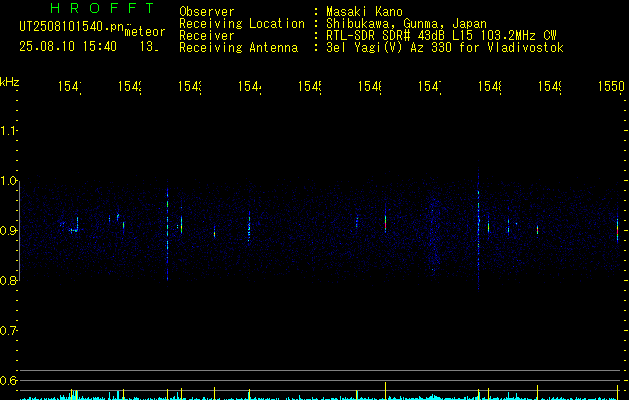
Task: Click the 1.1 frequency axis label
Action: 8,130
